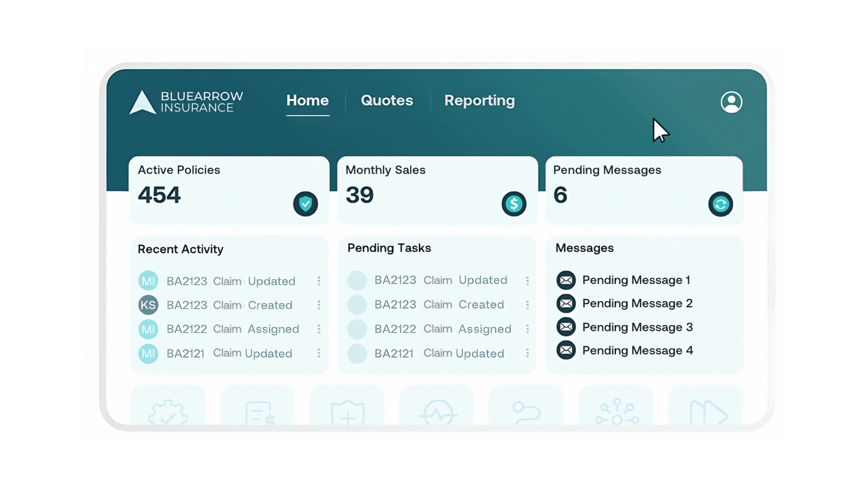
Task: Open options menu for Pending Tasks BA2123 Updated
Action: pyautogui.click(x=528, y=281)
